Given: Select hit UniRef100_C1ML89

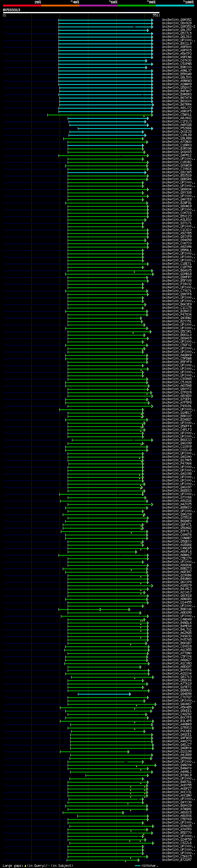Looking at the screenshot, I should (177, 135).
